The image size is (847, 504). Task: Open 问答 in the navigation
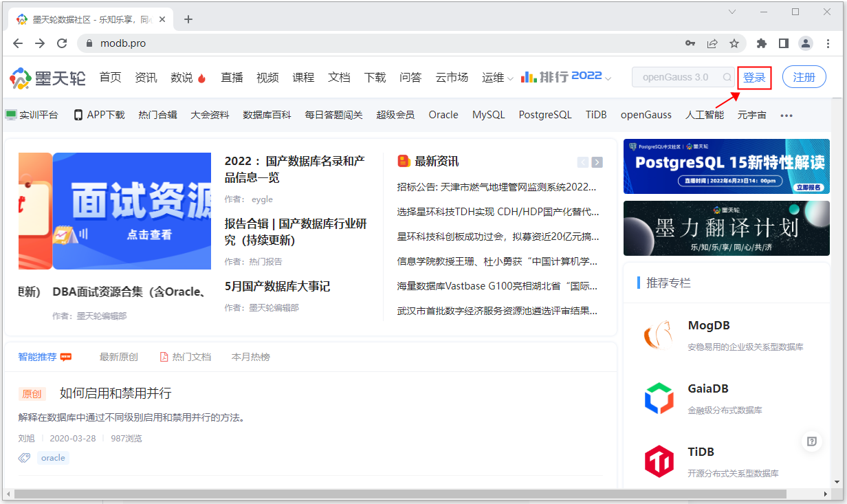click(x=410, y=78)
